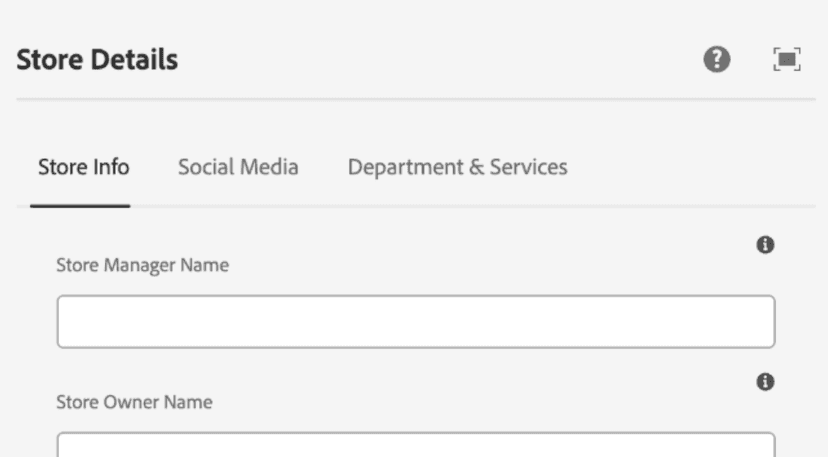Click the Help icon in the dialog header
828x457 pixels.
click(716, 60)
